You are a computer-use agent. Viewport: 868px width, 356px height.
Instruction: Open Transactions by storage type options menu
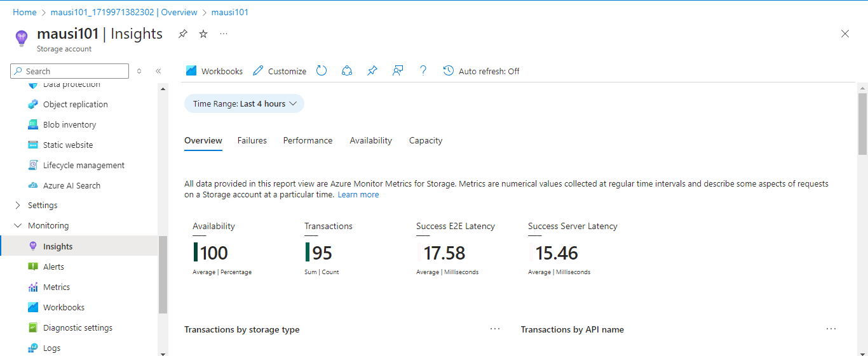[495, 329]
